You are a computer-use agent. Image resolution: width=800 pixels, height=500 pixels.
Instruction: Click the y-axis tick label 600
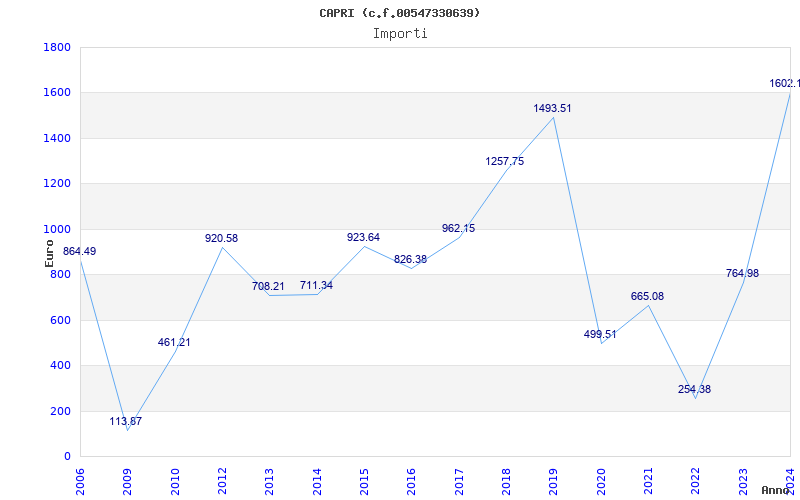pyautogui.click(x=61, y=320)
